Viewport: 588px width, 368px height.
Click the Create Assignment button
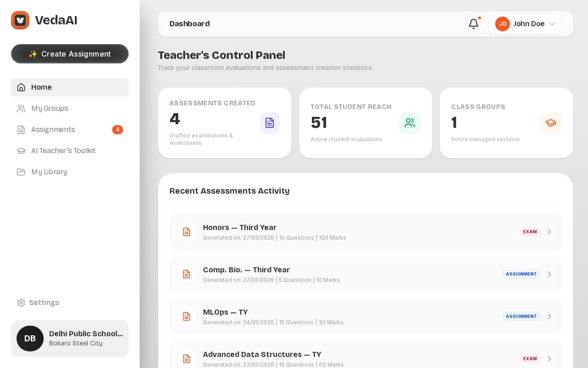tap(70, 54)
